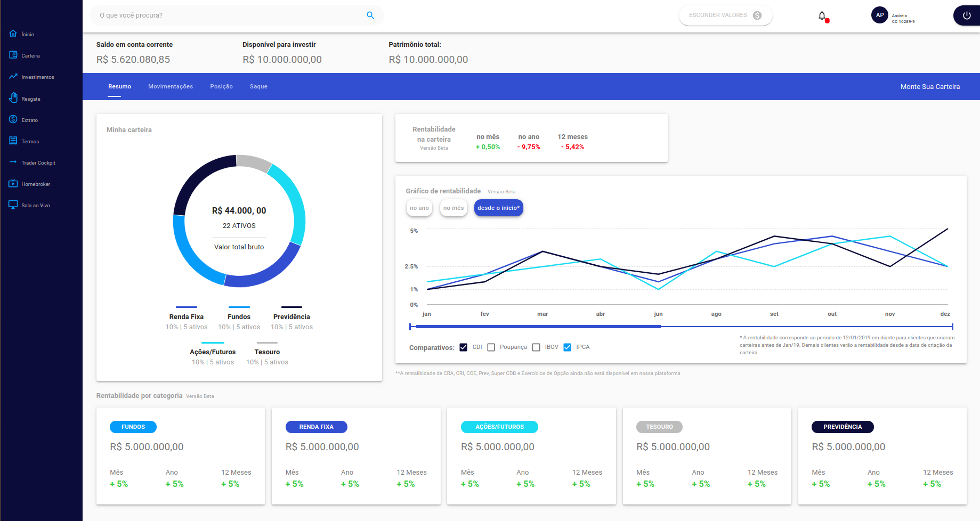
Task: Enable the Poupança comparative
Action: pyautogui.click(x=491, y=347)
